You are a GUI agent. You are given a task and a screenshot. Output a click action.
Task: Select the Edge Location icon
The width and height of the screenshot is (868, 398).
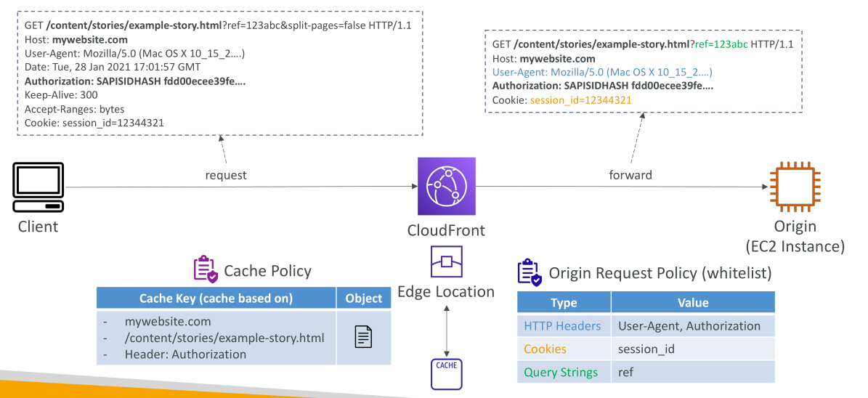(x=446, y=261)
